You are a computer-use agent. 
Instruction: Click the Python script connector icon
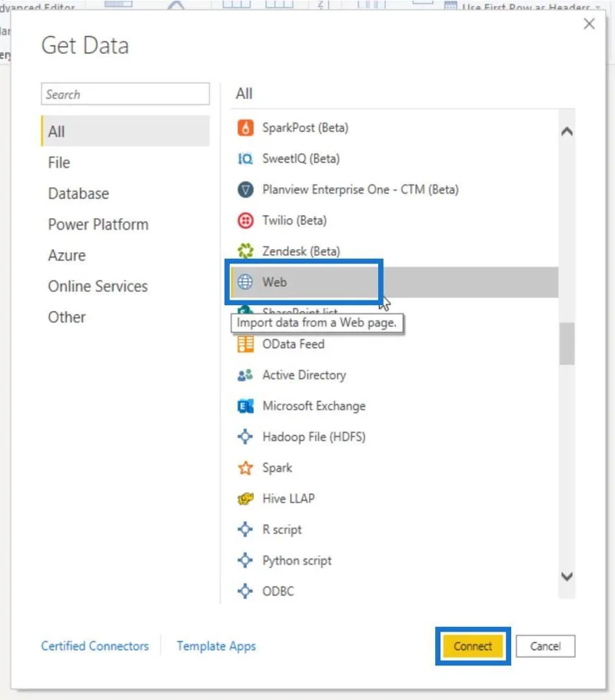(x=245, y=560)
